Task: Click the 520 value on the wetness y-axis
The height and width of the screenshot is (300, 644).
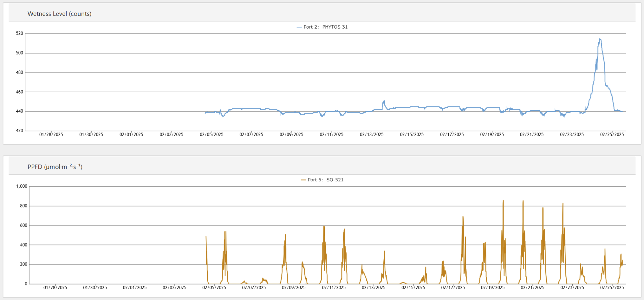Action: pos(19,33)
